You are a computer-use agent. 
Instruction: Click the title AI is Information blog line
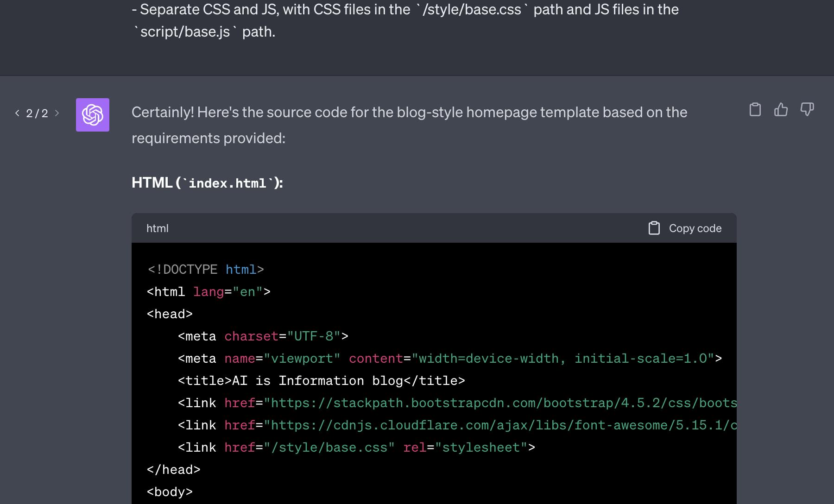(321, 381)
